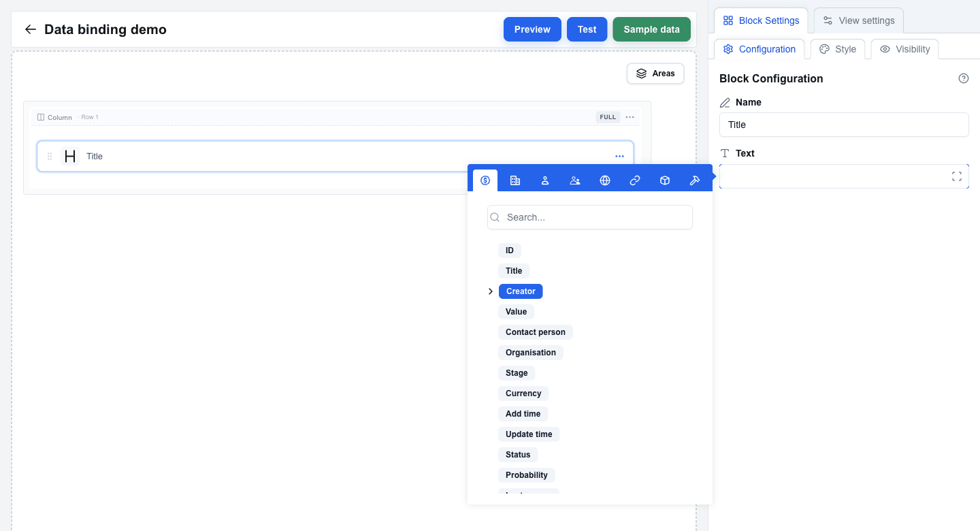The image size is (980, 531).
Task: Click the heading H block icon
Action: pyautogui.click(x=70, y=157)
